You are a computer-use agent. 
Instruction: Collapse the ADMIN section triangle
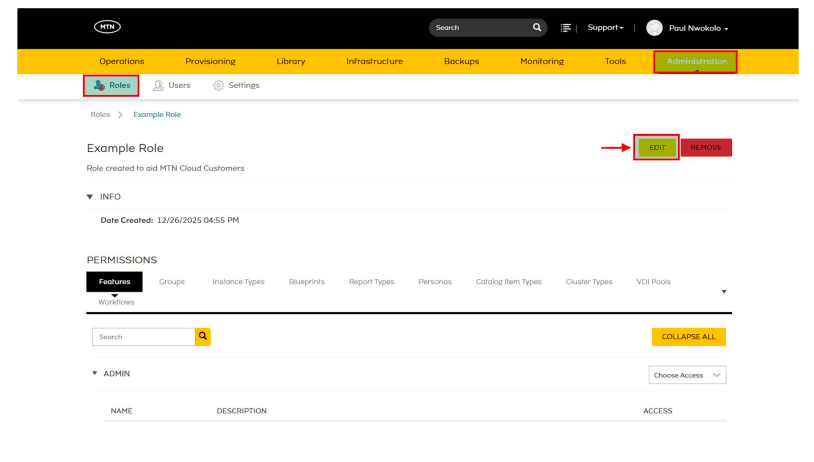pos(94,373)
